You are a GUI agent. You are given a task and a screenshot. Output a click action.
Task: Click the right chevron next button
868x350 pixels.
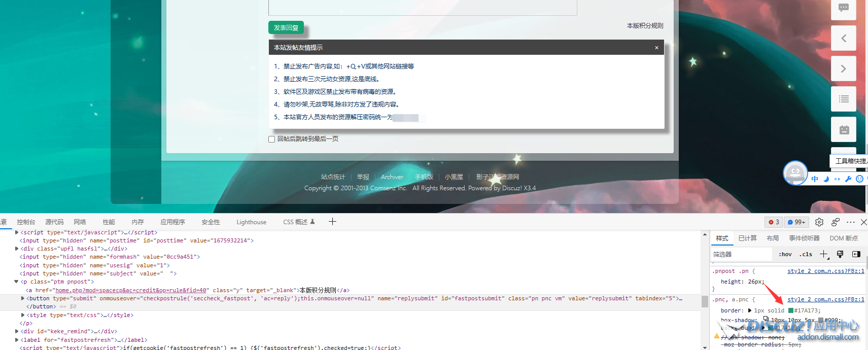point(843,68)
